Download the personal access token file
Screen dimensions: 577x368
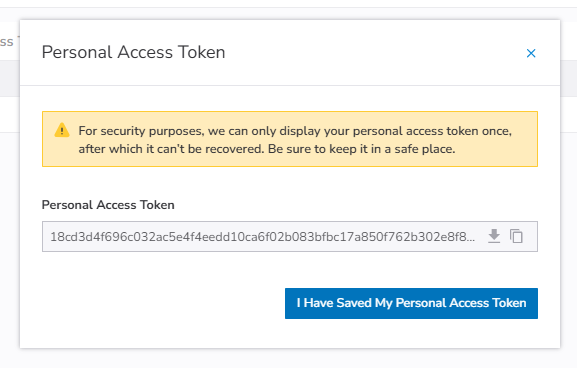point(494,236)
